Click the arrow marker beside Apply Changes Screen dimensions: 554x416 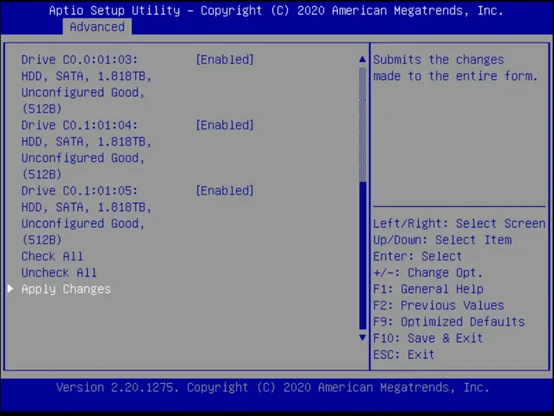coord(11,289)
